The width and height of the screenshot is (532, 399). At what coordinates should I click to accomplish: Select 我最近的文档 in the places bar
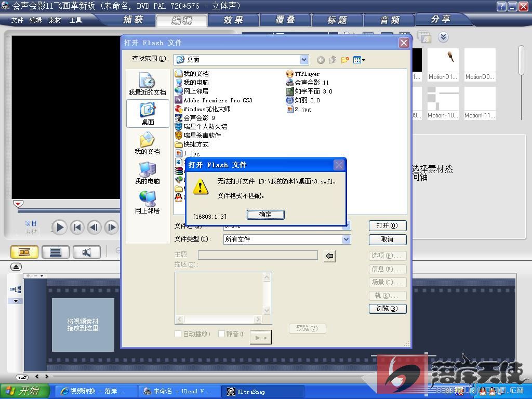click(x=147, y=84)
